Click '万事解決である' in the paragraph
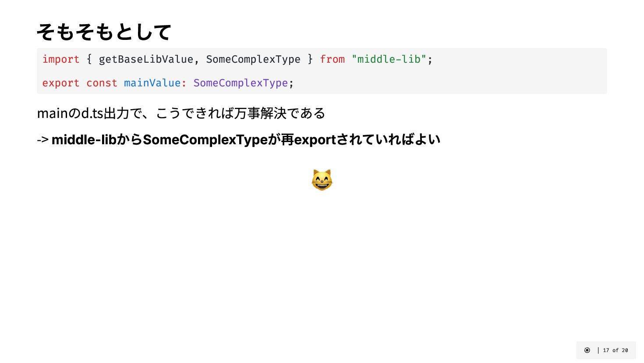The image size is (644, 363). (x=280, y=113)
